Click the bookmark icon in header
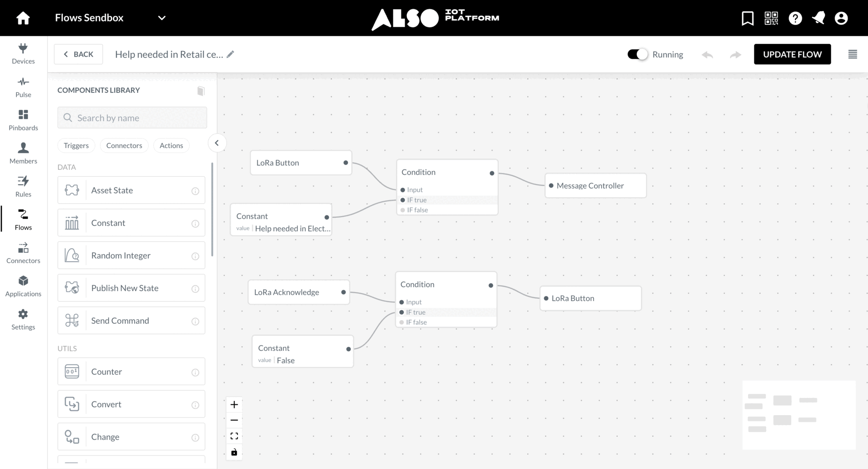868x469 pixels. click(x=747, y=18)
